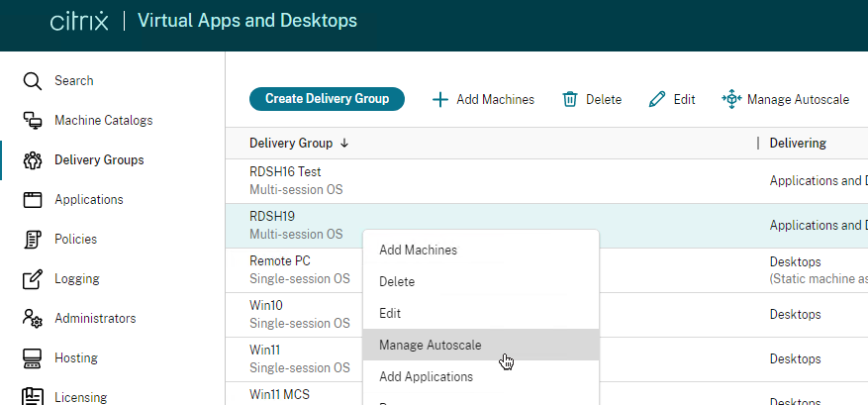Click the pencil Edit icon in toolbar

coord(657,100)
